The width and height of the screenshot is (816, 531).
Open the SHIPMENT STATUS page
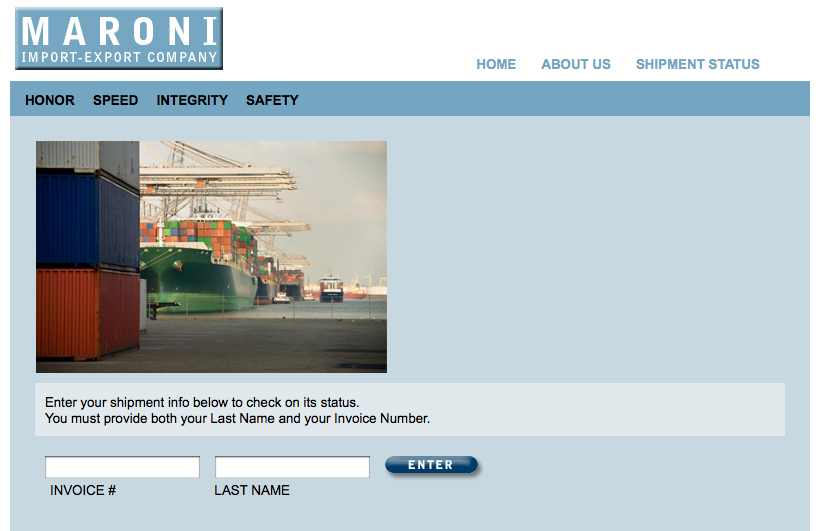pyautogui.click(x=697, y=64)
